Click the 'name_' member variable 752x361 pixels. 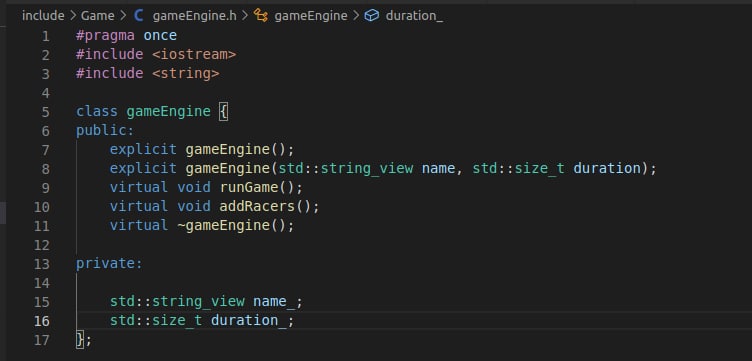point(274,302)
